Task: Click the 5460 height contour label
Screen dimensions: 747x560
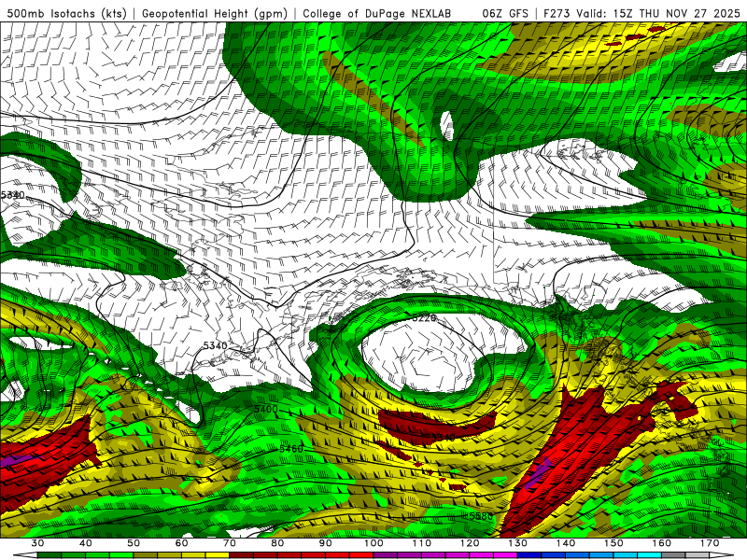Action: (x=291, y=449)
